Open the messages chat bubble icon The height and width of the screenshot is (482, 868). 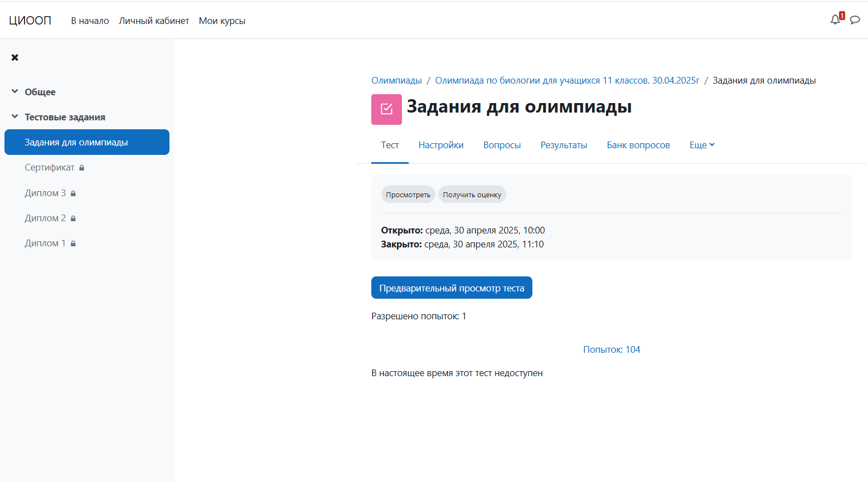coord(855,20)
